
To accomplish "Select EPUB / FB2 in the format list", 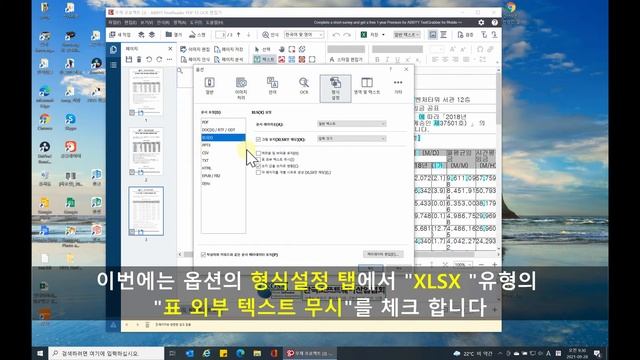I will click(x=223, y=176).
